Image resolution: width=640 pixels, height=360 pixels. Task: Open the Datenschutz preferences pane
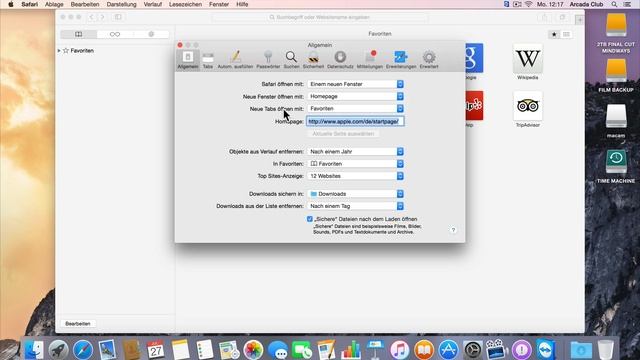(x=340, y=60)
